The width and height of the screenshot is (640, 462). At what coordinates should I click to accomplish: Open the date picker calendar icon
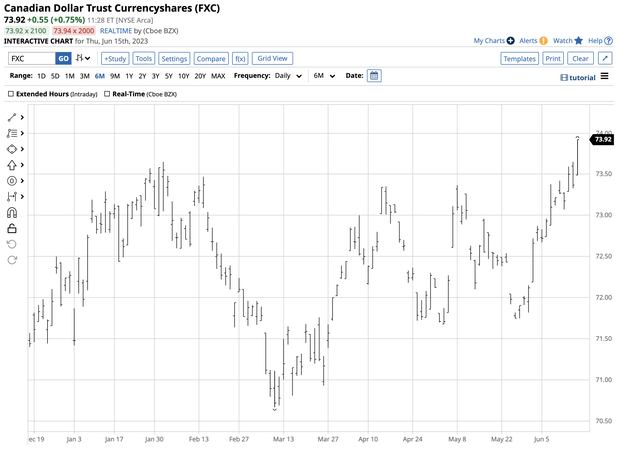pyautogui.click(x=374, y=76)
